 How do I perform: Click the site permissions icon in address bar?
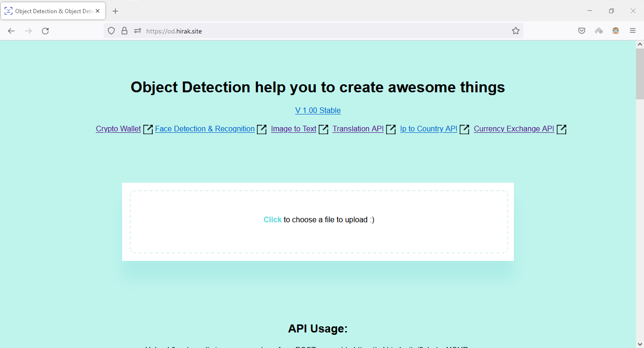pos(138,31)
